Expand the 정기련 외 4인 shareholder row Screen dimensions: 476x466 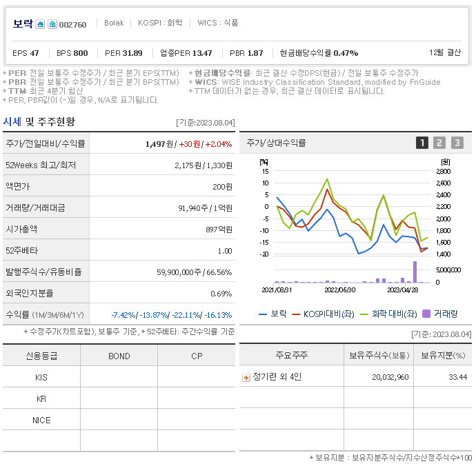[246, 378]
